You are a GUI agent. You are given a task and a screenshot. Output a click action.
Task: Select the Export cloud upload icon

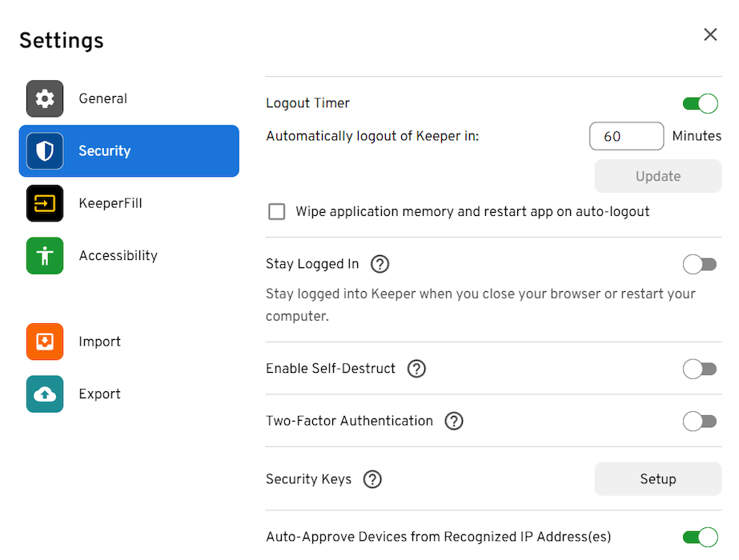(44, 394)
